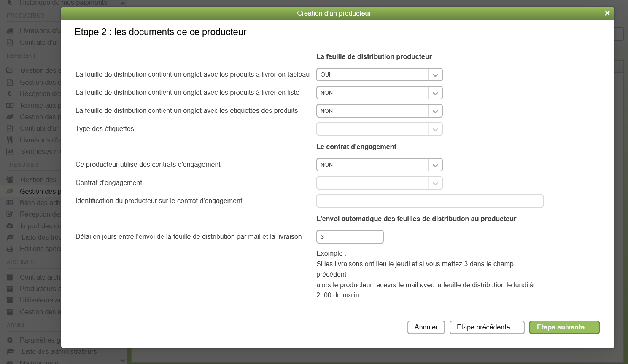Open Editions spéci... in the sidebar
628x364 pixels.
40,249
